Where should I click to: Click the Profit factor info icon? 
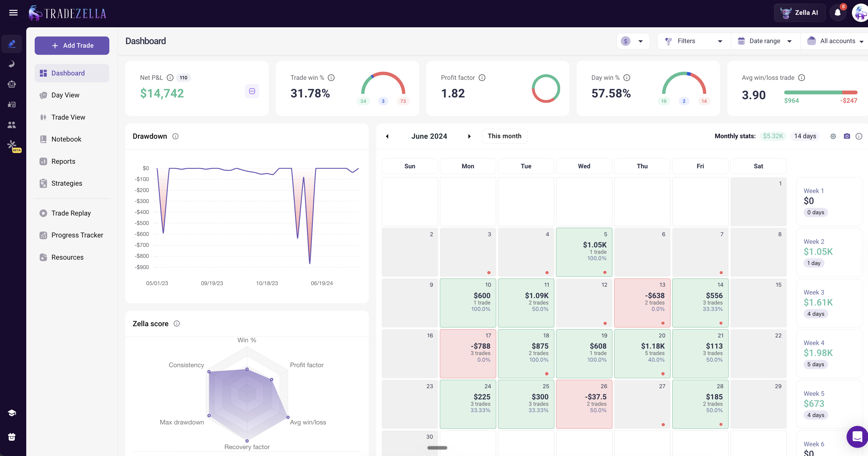tap(482, 78)
